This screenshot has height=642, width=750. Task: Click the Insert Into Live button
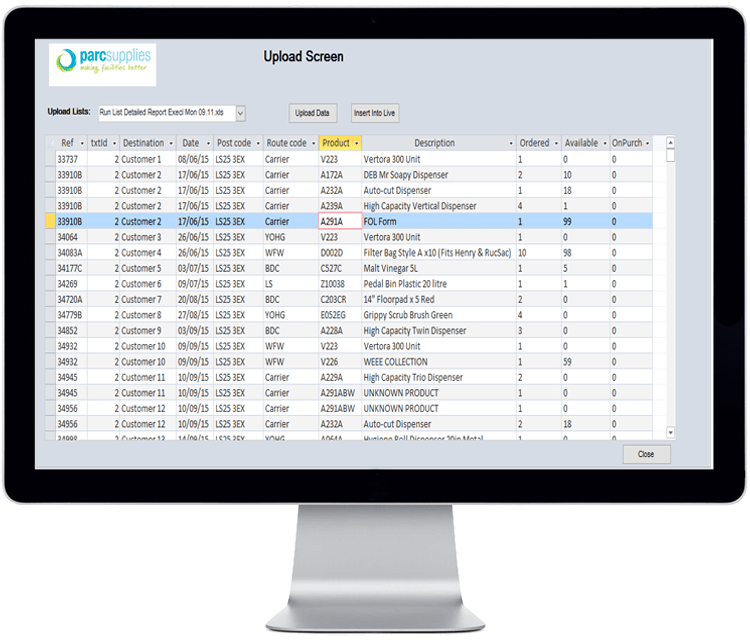(x=375, y=113)
